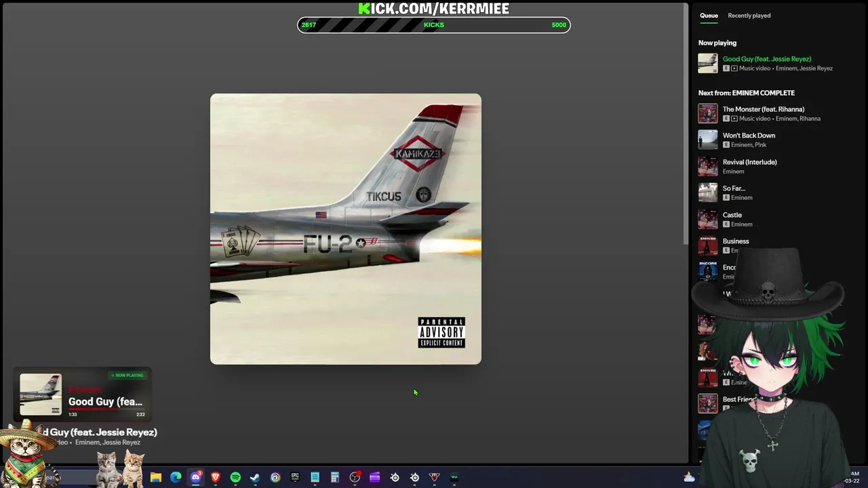
Task: Open Steam from the taskbar
Action: (255, 478)
